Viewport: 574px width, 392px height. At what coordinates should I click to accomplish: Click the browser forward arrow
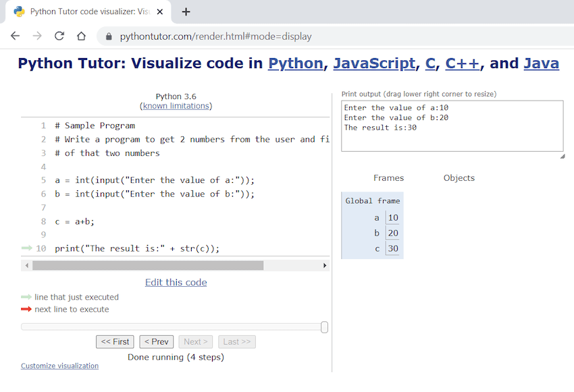coord(37,36)
